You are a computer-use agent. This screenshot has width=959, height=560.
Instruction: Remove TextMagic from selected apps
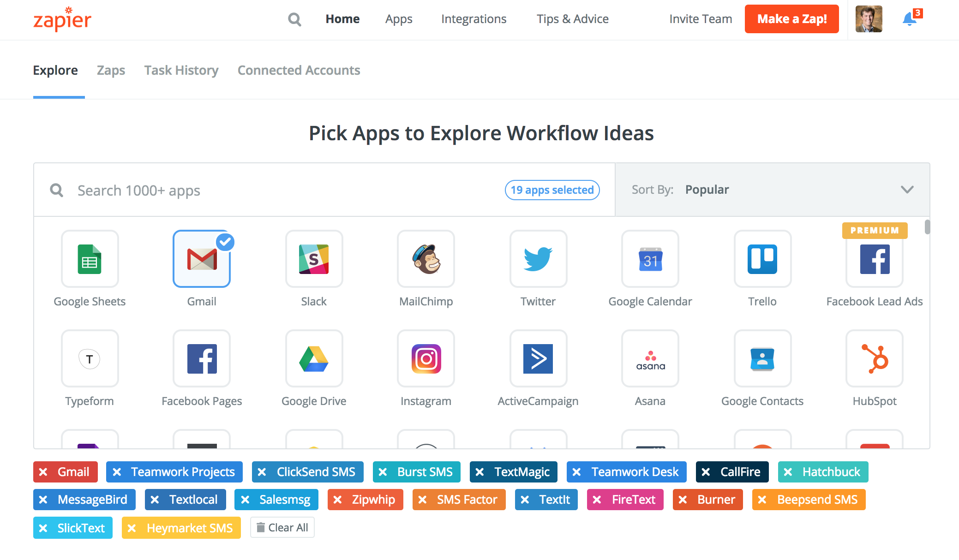[479, 471]
